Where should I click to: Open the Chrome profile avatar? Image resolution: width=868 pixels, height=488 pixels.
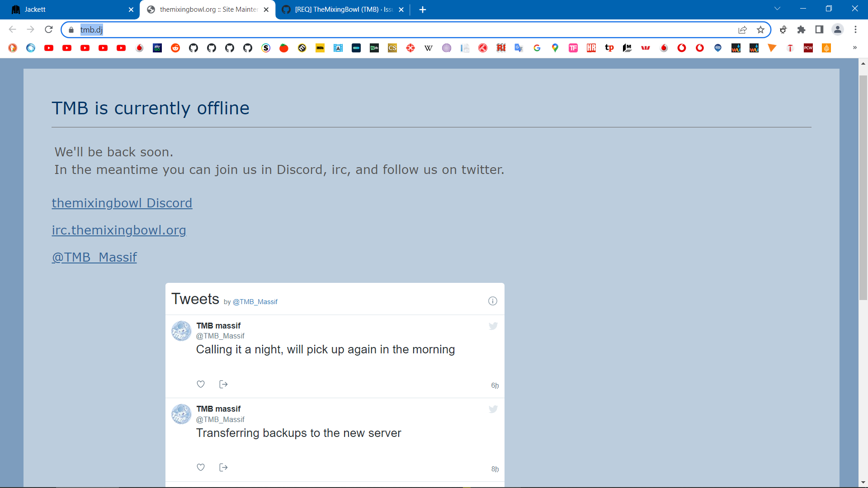point(837,30)
